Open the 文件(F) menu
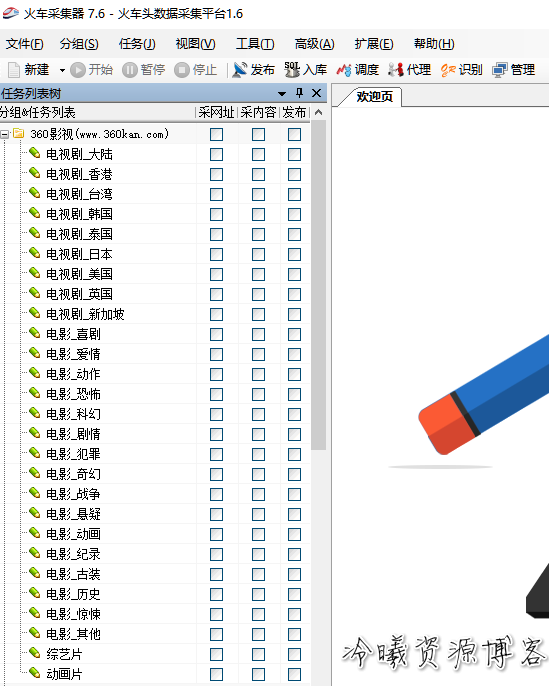Viewport: 549px width, 686px height. [24, 44]
